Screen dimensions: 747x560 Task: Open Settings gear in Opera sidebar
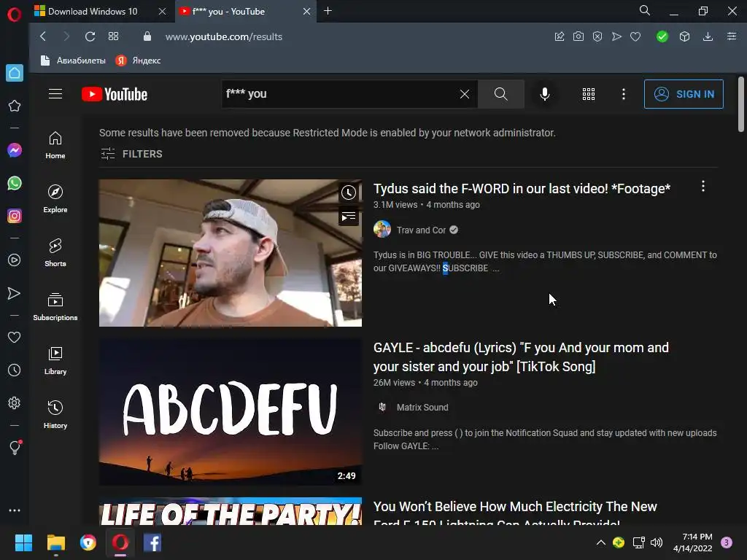15,402
